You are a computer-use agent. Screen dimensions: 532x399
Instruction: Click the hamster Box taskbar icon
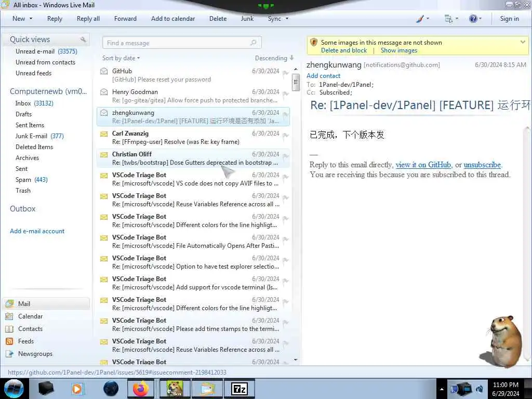pos(175,389)
